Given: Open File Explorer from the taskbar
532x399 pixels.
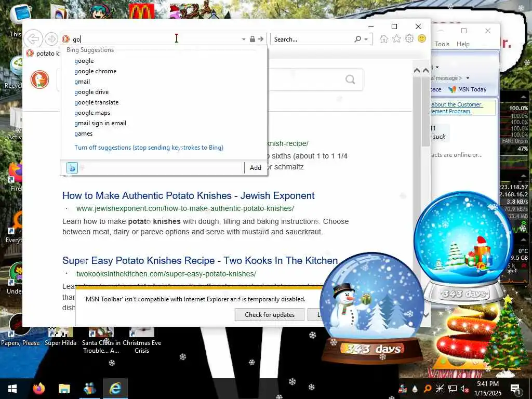Looking at the screenshot, I should (x=64, y=389).
